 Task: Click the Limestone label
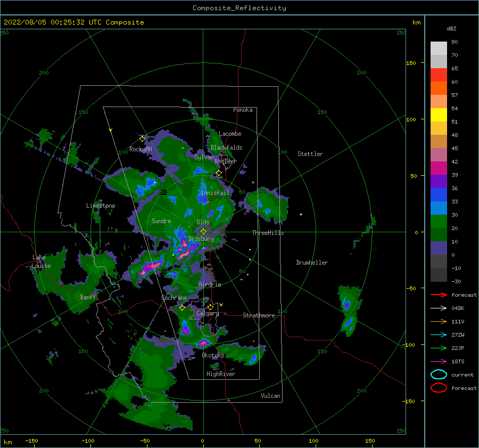pos(101,206)
